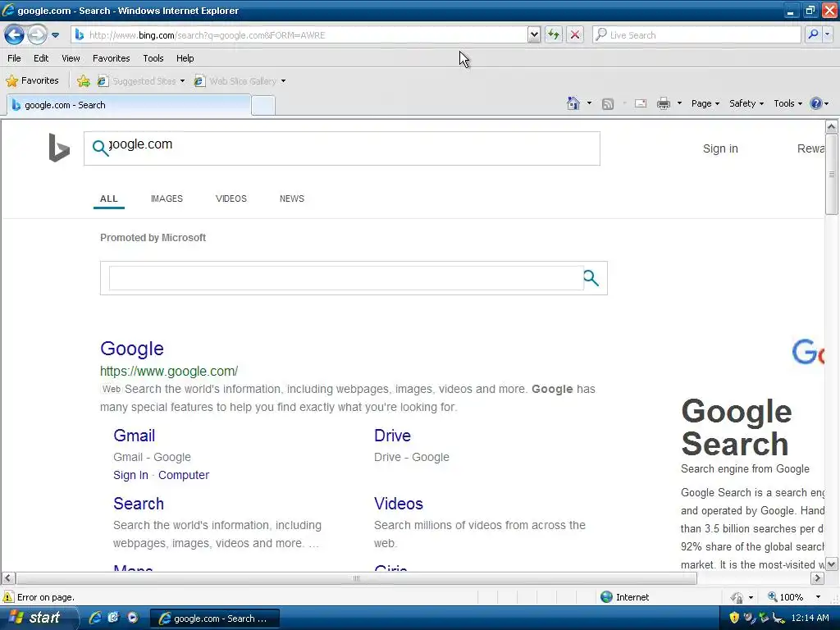The image size is (840, 630).
Task: Click the google.com - Search taskbar button
Action: (x=214, y=619)
